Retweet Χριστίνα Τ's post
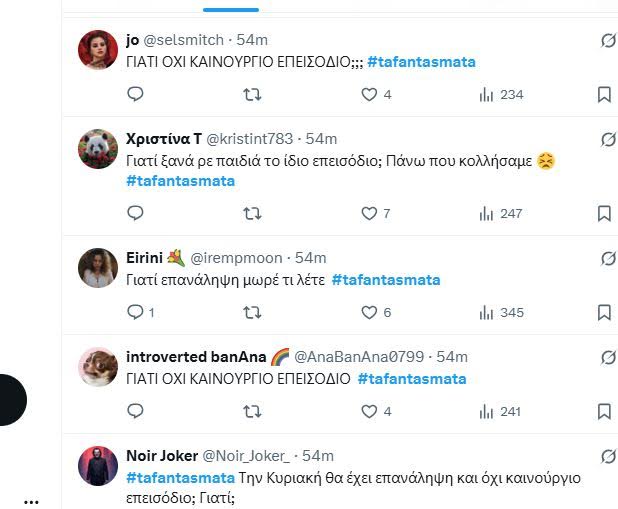Viewport: 618px width, 509px height. pos(253,213)
